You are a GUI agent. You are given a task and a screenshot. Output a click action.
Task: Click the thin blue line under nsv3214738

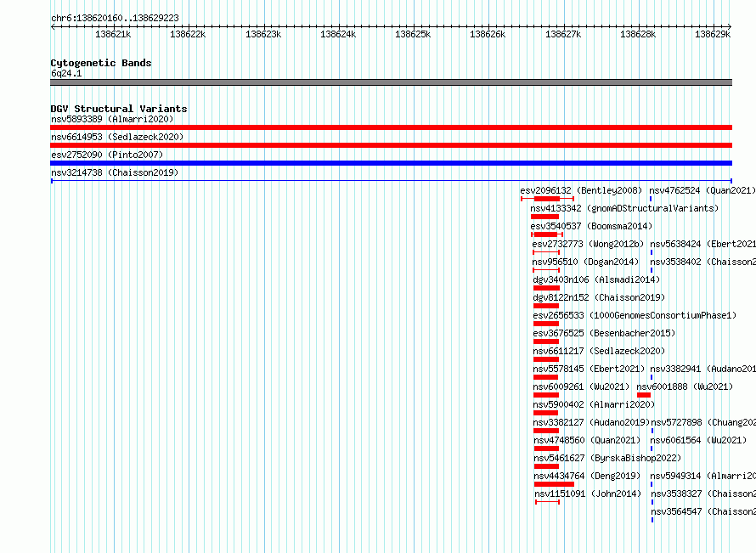coord(391,181)
